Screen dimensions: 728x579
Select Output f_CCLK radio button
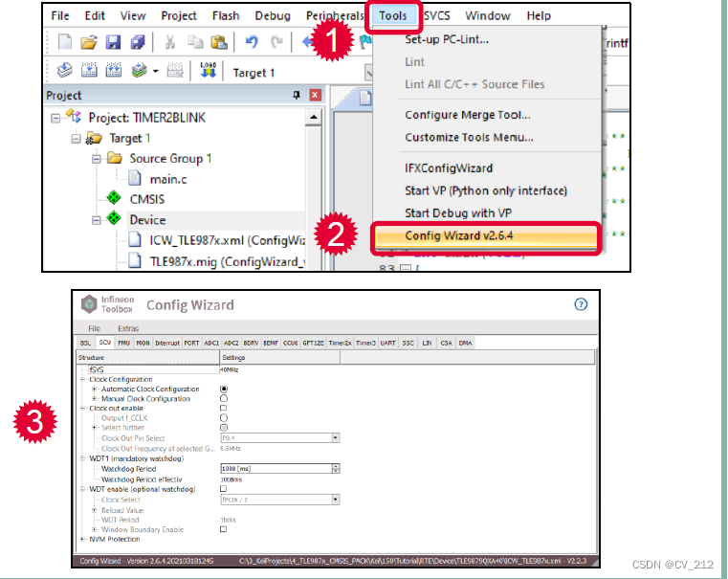coord(224,418)
